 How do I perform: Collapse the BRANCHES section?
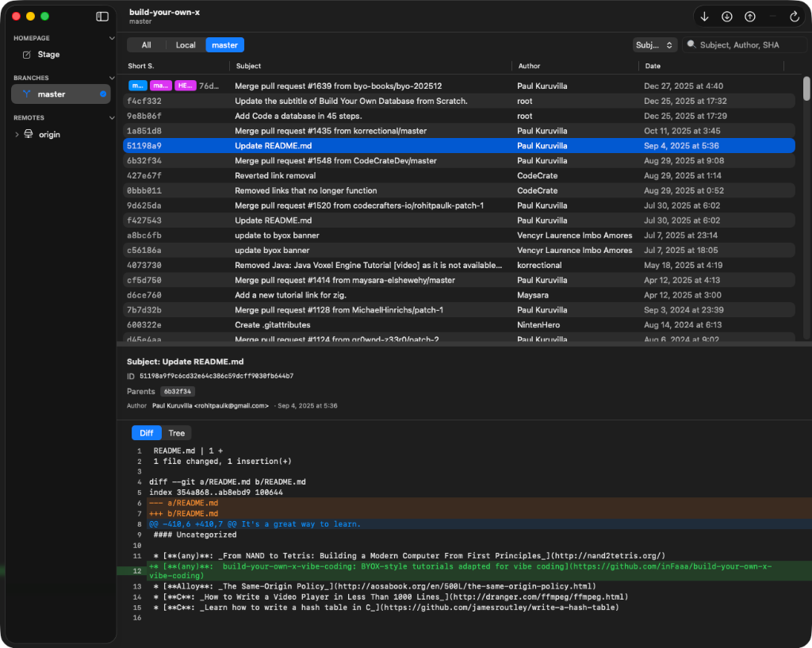pos(110,77)
